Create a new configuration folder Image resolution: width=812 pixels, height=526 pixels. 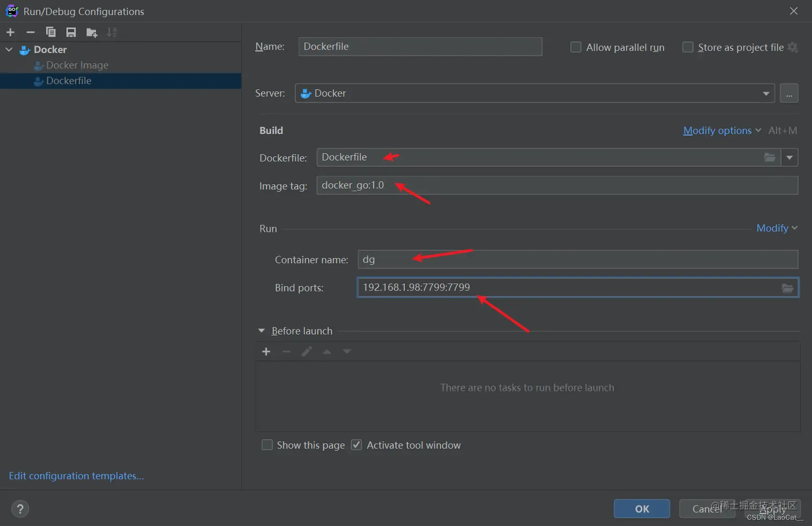click(x=92, y=32)
